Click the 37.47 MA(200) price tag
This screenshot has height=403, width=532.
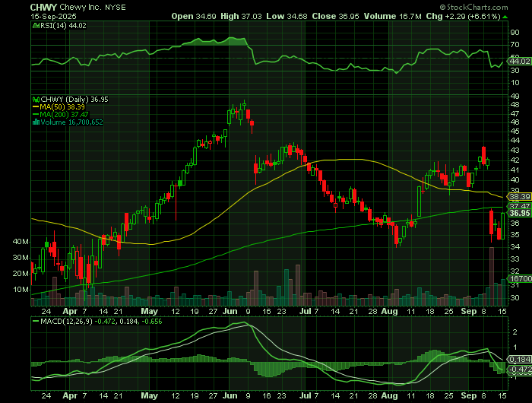tap(519, 206)
